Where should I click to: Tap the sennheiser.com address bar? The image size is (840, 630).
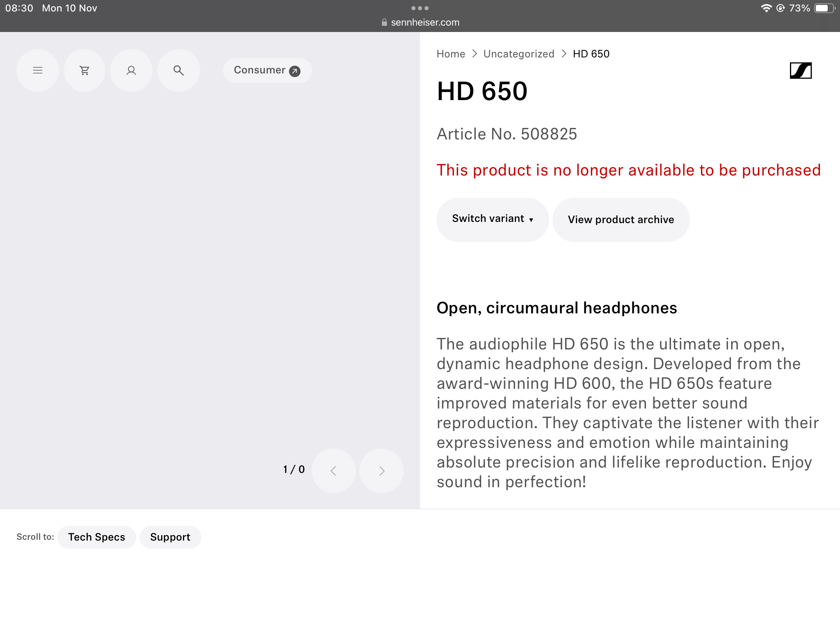pos(425,23)
